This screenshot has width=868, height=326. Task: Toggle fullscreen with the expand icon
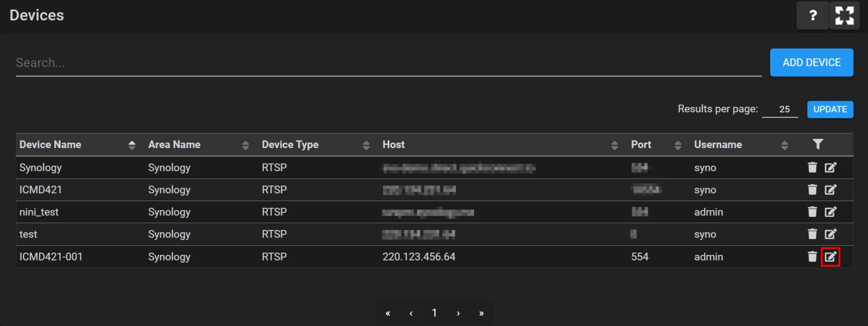pyautogui.click(x=844, y=16)
